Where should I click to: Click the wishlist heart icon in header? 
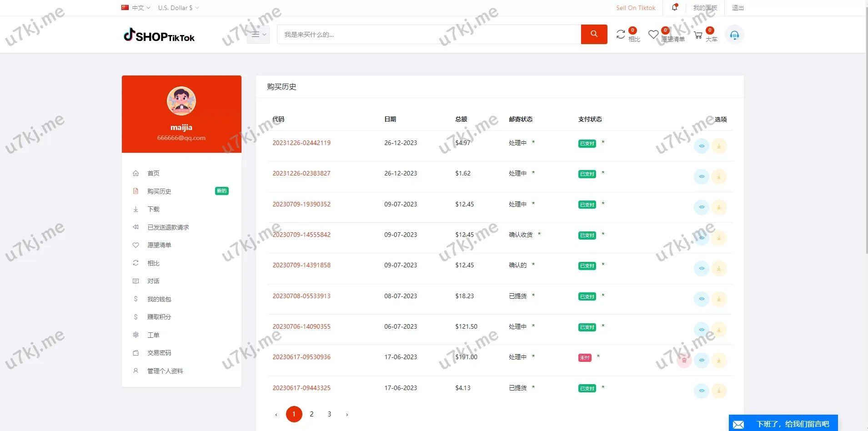coord(653,35)
